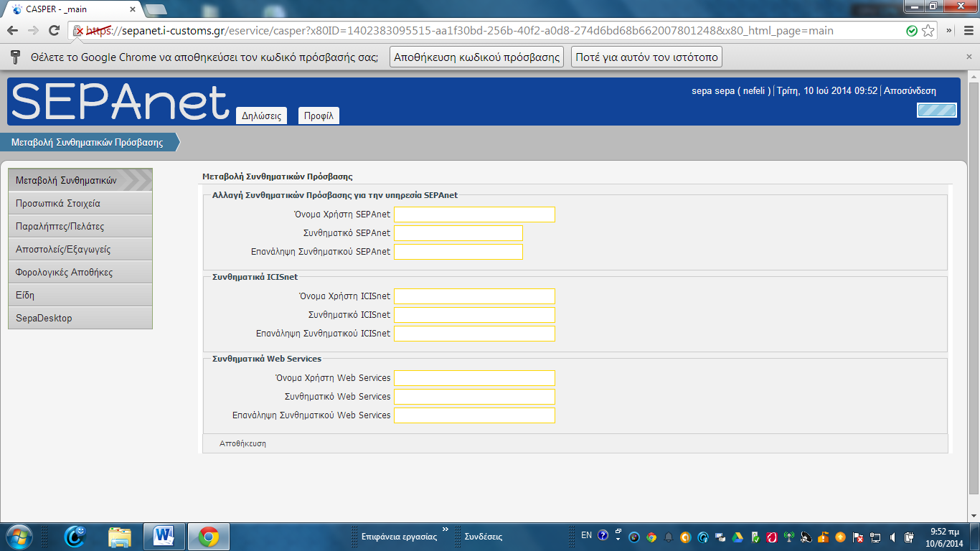Click the red swirl tray icon
The height and width of the screenshot is (551, 980).
[x=772, y=537]
